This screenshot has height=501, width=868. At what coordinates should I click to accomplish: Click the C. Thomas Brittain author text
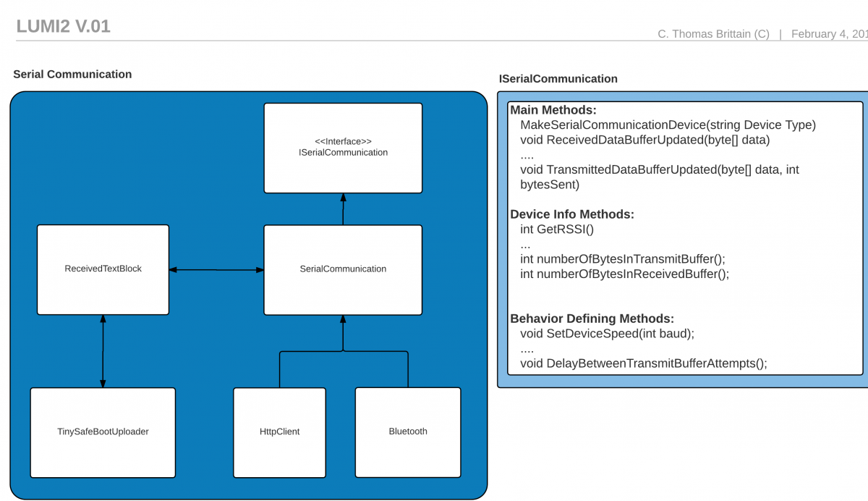(x=713, y=34)
